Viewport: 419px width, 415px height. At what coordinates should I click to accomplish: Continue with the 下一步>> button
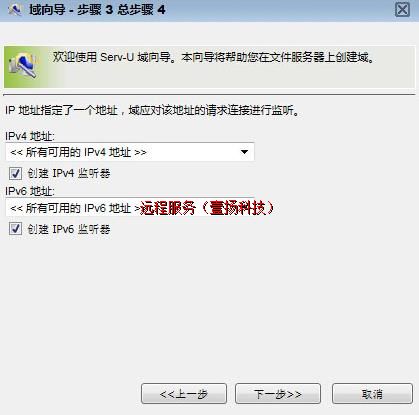click(x=278, y=394)
